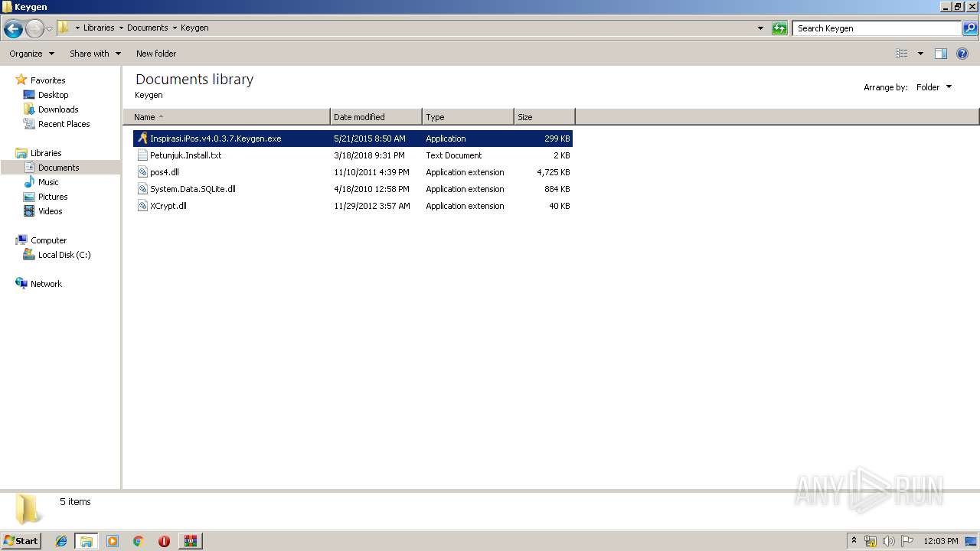This screenshot has height=551, width=980.
Task: Open Windows Media Player from taskbar
Action: [x=113, y=541]
